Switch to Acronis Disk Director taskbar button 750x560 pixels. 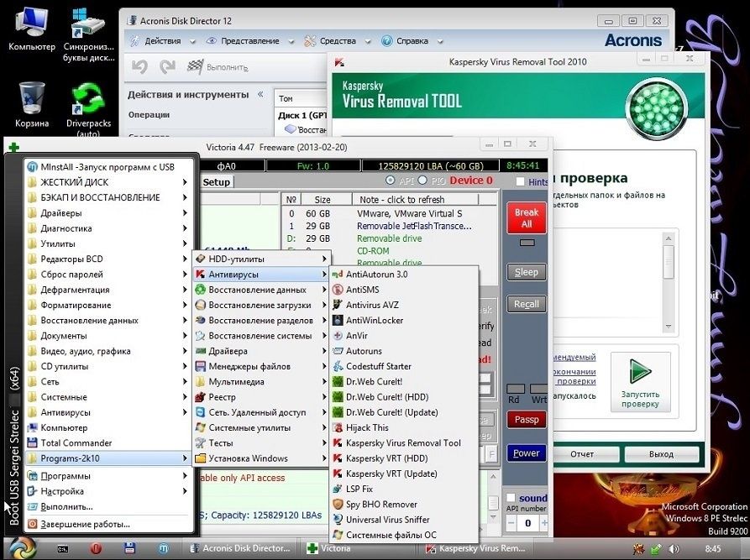(x=240, y=548)
